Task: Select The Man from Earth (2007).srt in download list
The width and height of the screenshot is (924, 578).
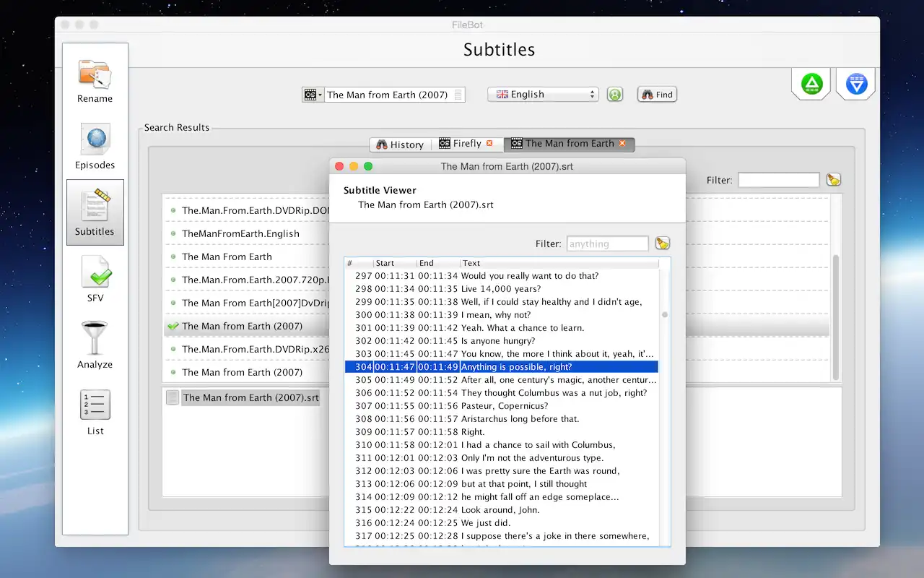Action: coord(250,397)
